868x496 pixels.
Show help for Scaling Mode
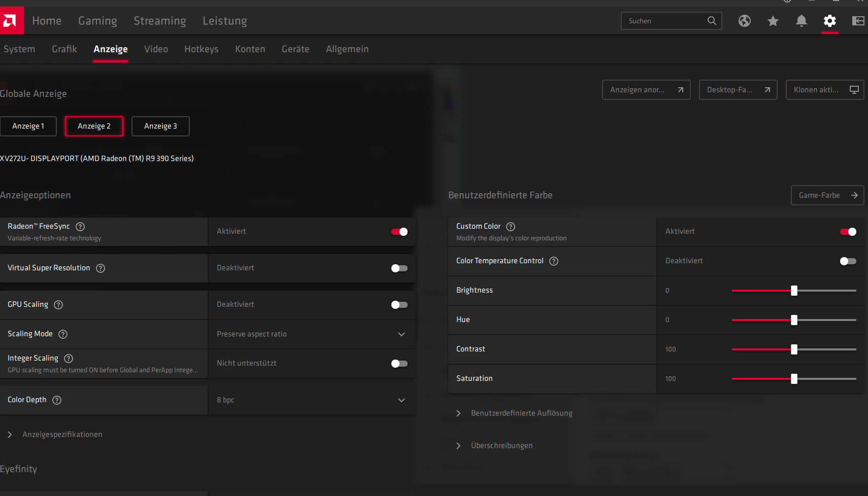[x=63, y=334]
